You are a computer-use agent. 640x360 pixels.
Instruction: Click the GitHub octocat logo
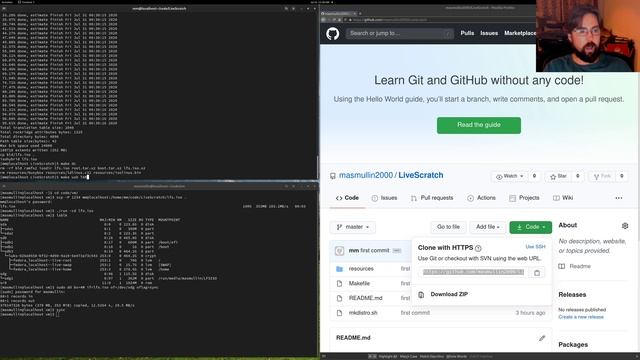pos(333,33)
